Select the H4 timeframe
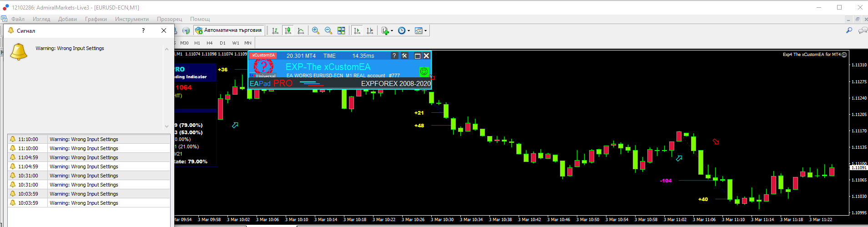868x227 pixels. [210, 43]
